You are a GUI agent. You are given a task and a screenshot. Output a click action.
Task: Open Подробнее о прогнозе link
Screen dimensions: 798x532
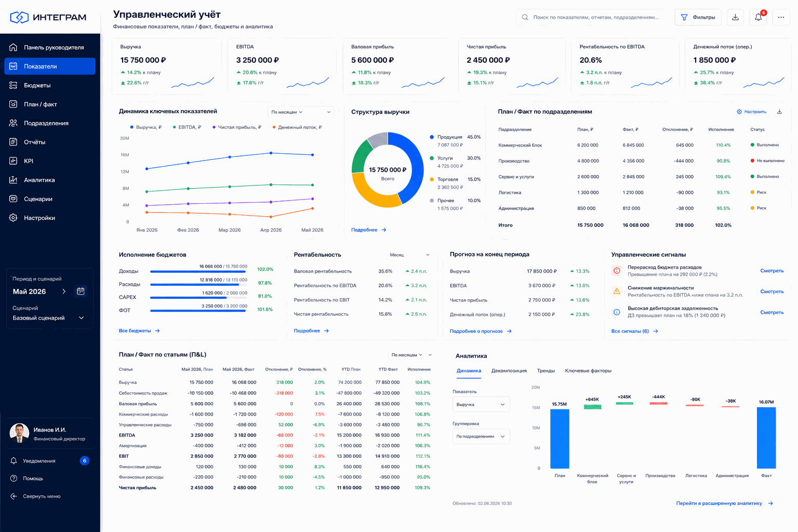click(x=481, y=331)
